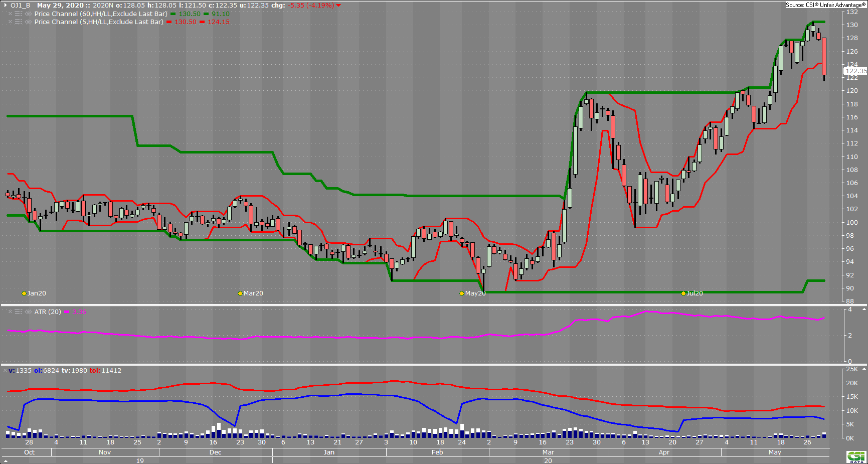Click the Nov month label
Image resolution: width=868 pixels, height=464 pixels.
[105, 452]
